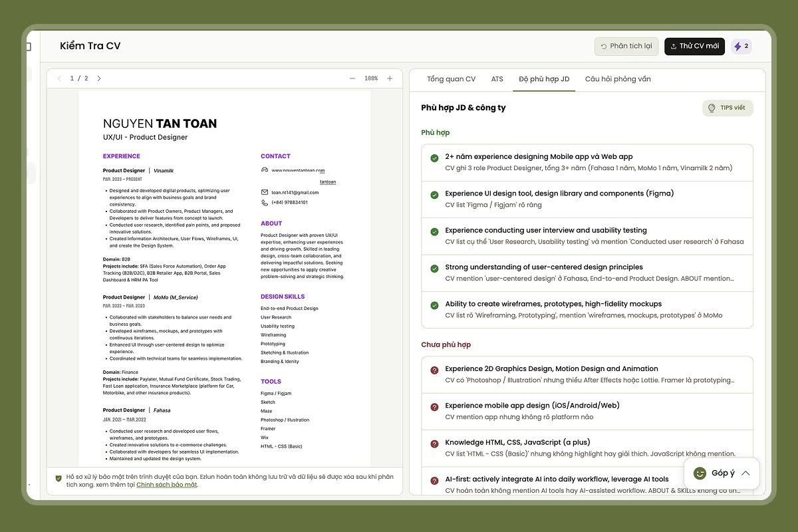Select the 'Độ phù hợp JD' tab
This screenshot has width=798, height=532.
[x=544, y=79]
